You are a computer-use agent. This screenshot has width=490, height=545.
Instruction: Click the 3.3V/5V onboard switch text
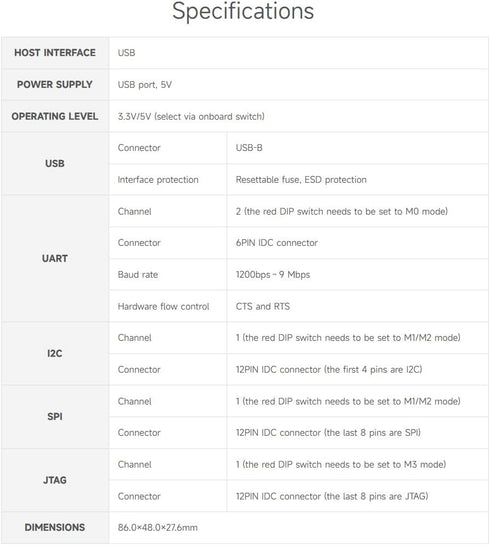click(191, 116)
